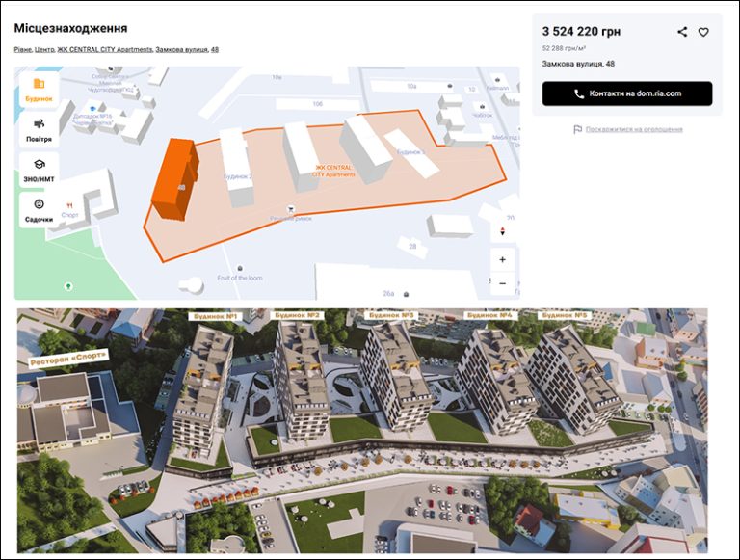Click the building 28 map label
The image size is (740, 560).
412,246
